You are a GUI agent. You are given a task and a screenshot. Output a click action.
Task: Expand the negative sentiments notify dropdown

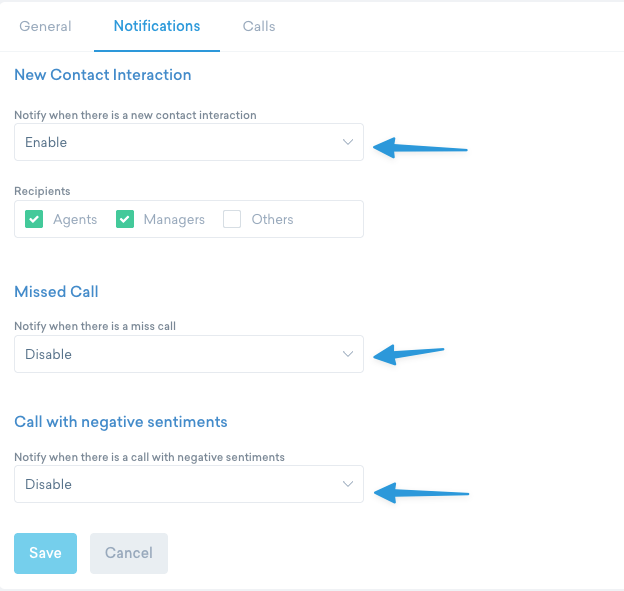click(x=188, y=484)
